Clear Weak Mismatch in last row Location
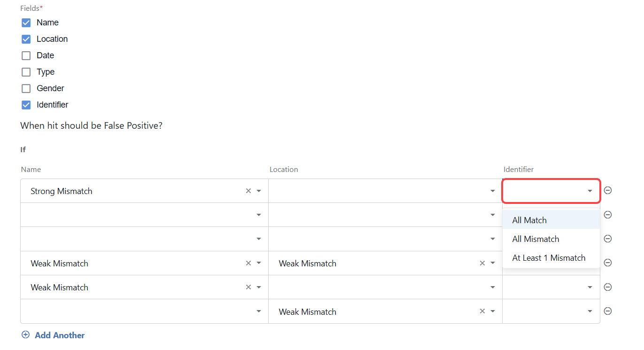Viewport: 644px width, 350px height. pos(482,311)
